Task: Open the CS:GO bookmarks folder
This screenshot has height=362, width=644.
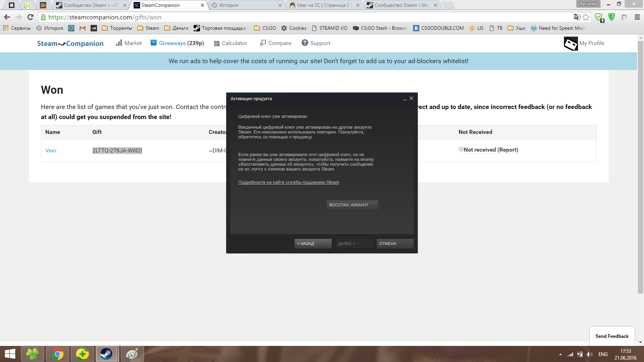Action: [x=265, y=28]
